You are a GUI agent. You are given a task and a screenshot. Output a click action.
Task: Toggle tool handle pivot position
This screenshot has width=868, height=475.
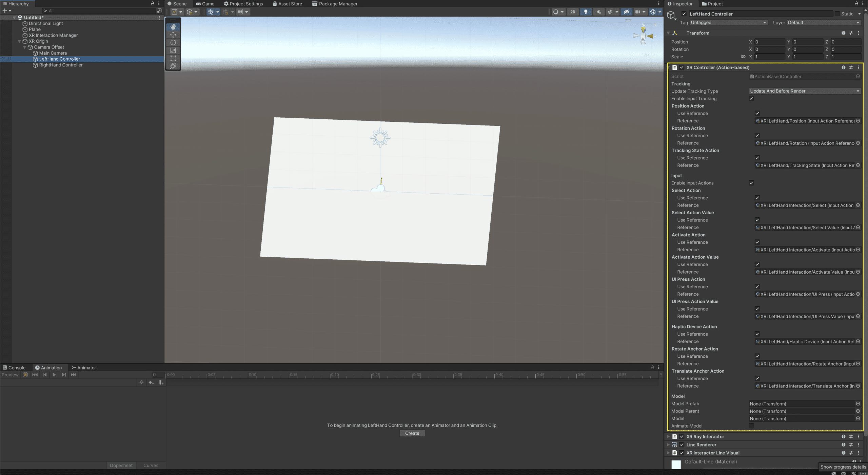pos(177,12)
